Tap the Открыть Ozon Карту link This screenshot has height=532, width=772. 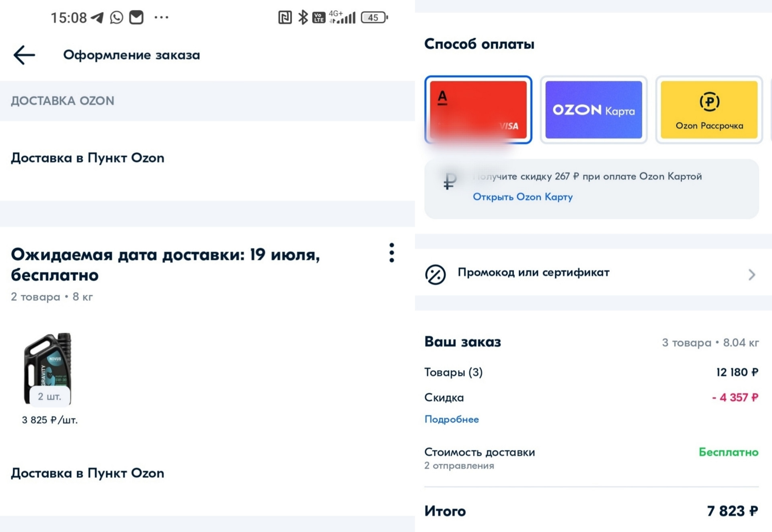click(x=522, y=197)
